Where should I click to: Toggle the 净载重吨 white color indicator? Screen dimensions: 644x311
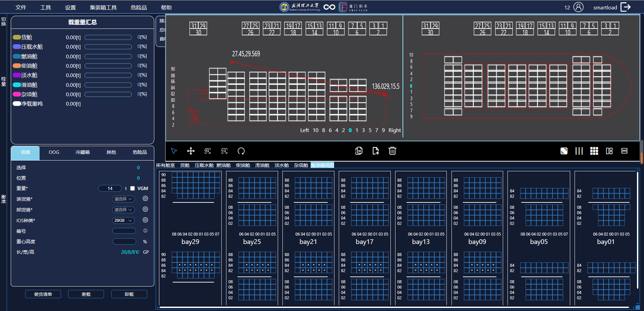point(17,104)
